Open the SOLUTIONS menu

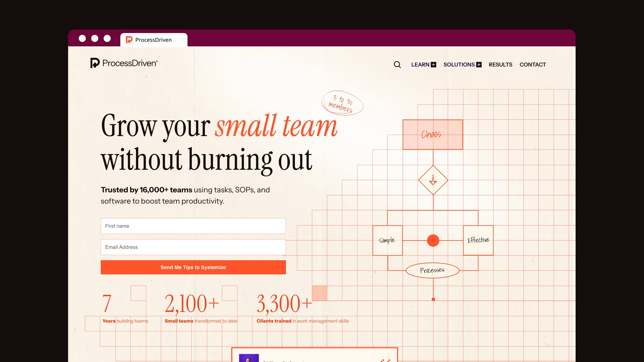(459, 65)
